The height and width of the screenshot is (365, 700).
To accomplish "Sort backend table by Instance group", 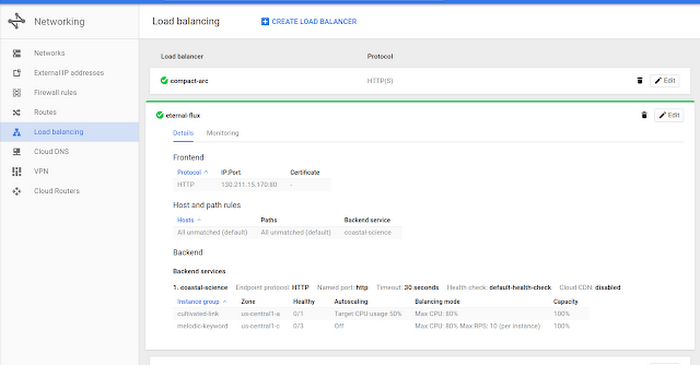I will click(202, 302).
